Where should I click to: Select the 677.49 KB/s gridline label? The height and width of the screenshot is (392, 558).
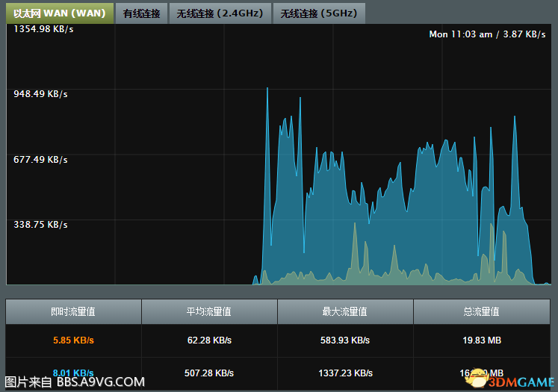tap(40, 159)
